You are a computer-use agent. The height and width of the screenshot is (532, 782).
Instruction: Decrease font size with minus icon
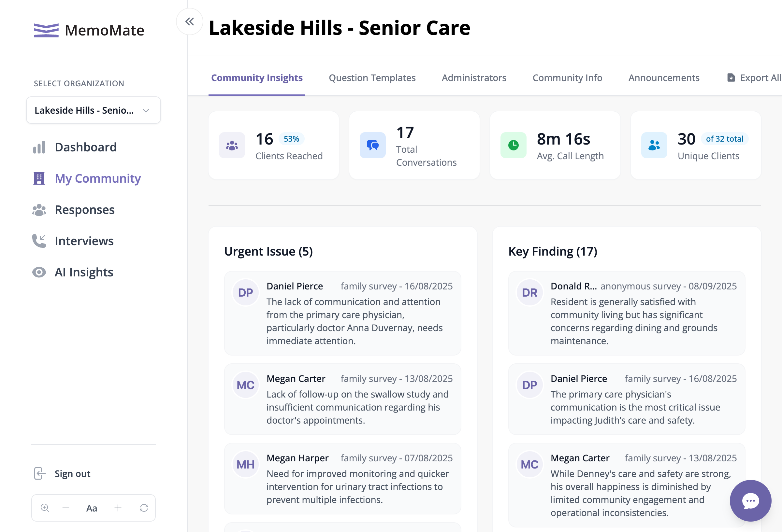66,508
